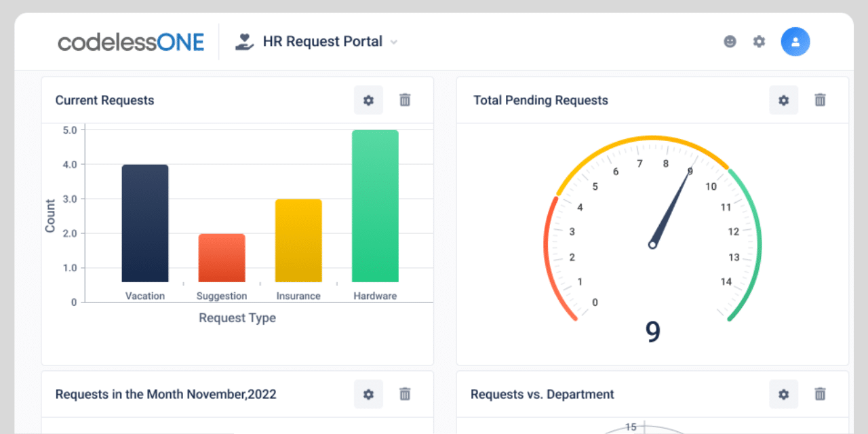Open the HR Request Portal dropdown chevron
Viewport: 868px width, 434px height.
click(x=393, y=42)
